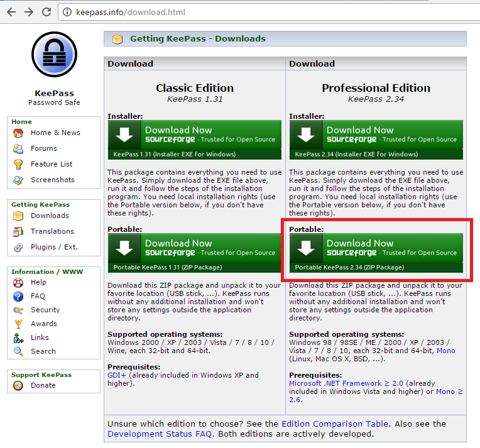480x448 pixels.
Task: Download Portable KeePass 1.31 ZIP Package
Action: 194,253
